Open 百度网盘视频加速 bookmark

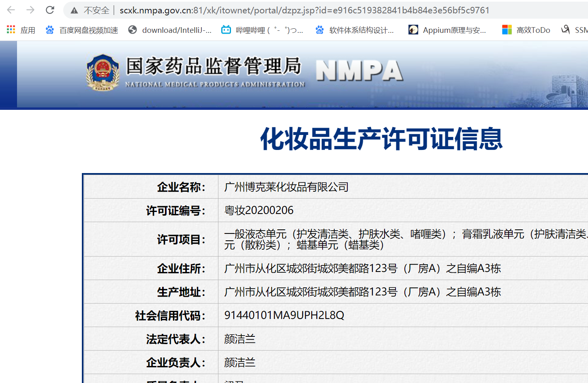(x=82, y=30)
